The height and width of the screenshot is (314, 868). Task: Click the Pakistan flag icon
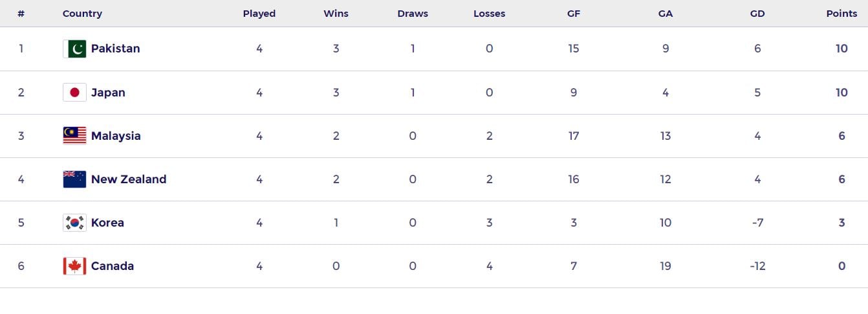click(74, 49)
